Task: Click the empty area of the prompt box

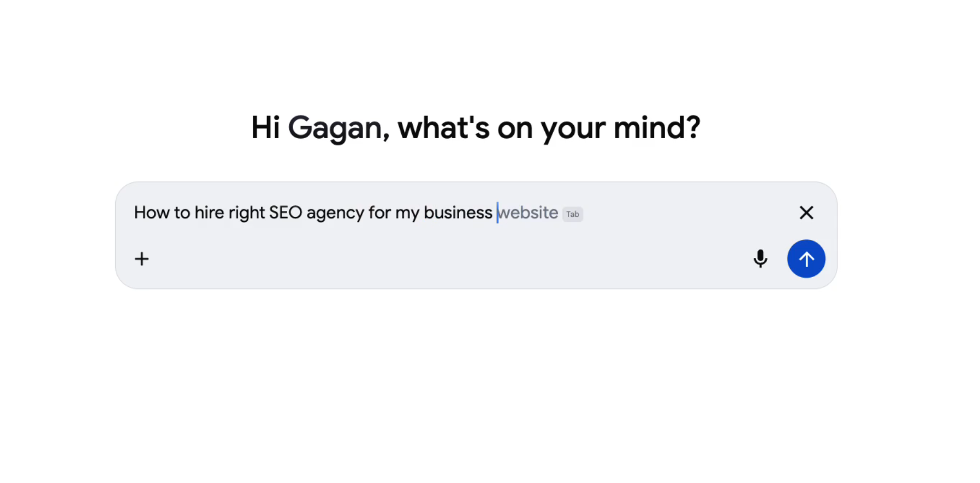Action: [x=437, y=259]
